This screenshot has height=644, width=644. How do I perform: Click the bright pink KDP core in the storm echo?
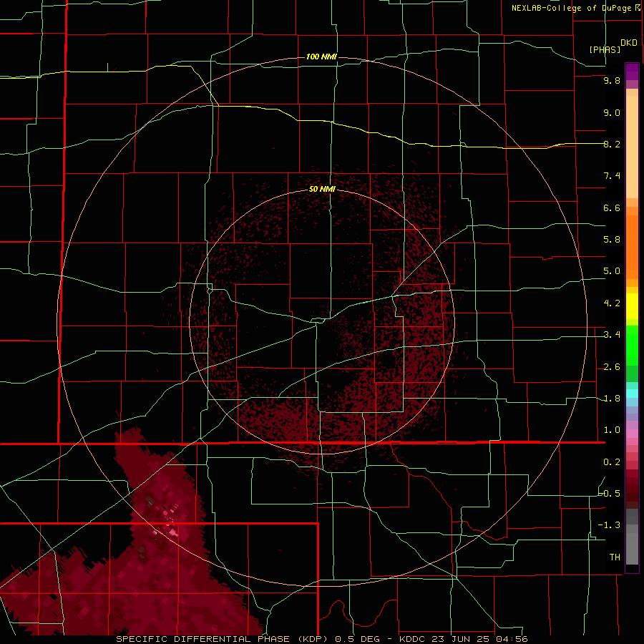pyautogui.click(x=173, y=533)
